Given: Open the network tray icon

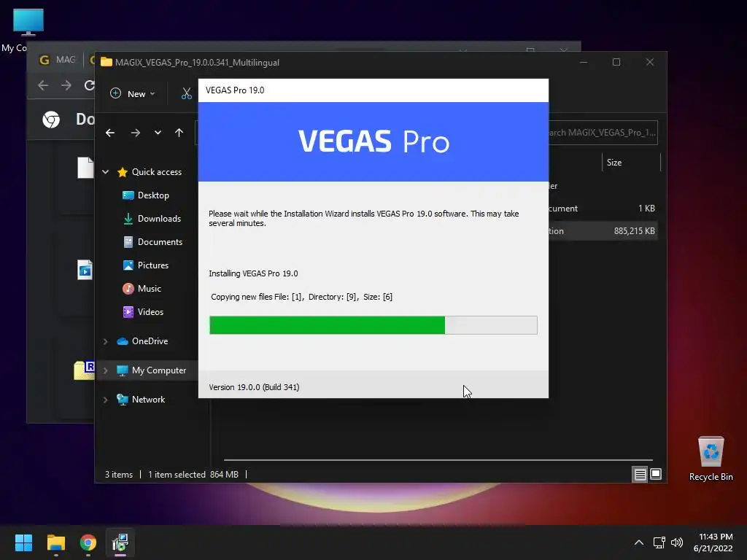Looking at the screenshot, I should click(x=659, y=542).
